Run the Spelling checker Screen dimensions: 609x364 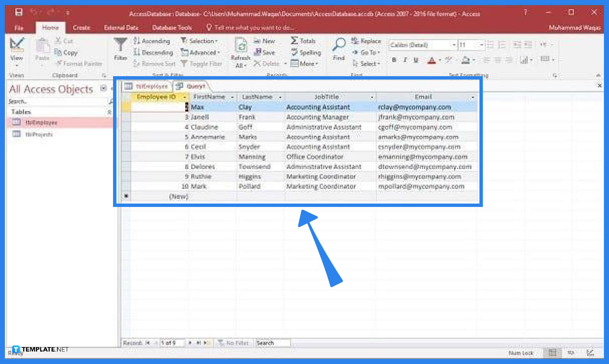[x=304, y=53]
